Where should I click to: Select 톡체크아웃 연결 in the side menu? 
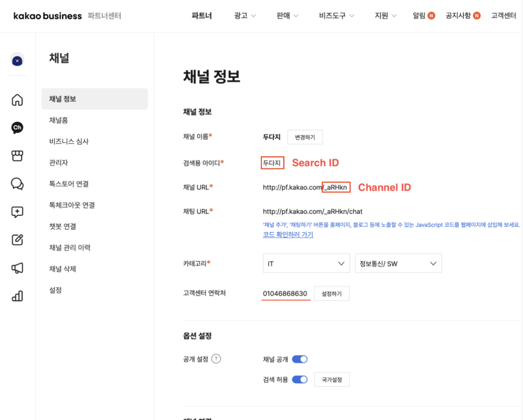click(72, 205)
